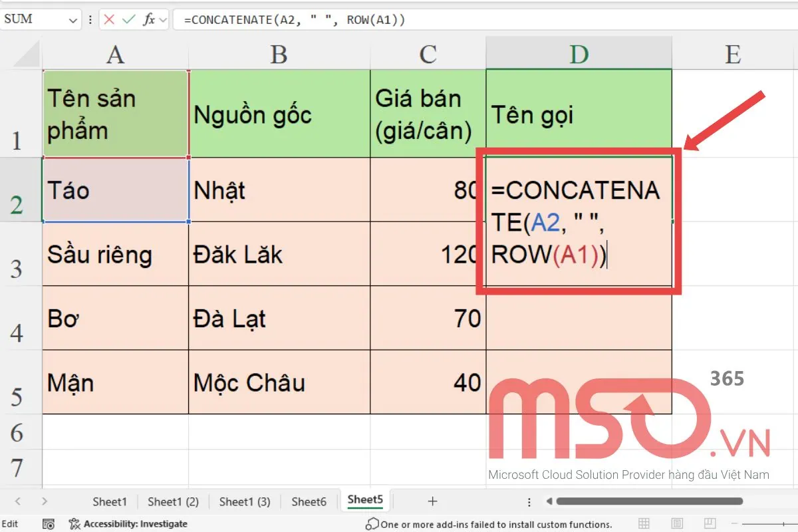
Task: Click Accessibility: Investigate in status bar
Action: coord(128,524)
